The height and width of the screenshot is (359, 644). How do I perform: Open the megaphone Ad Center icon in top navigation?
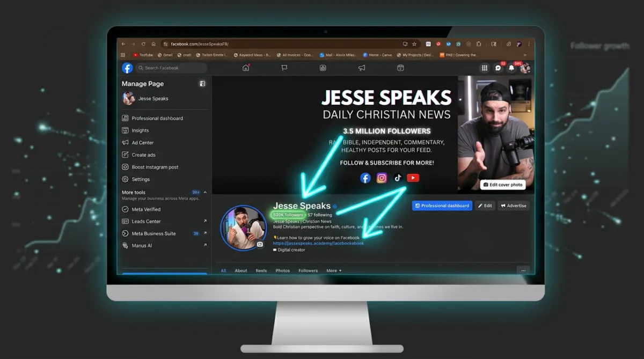(362, 68)
